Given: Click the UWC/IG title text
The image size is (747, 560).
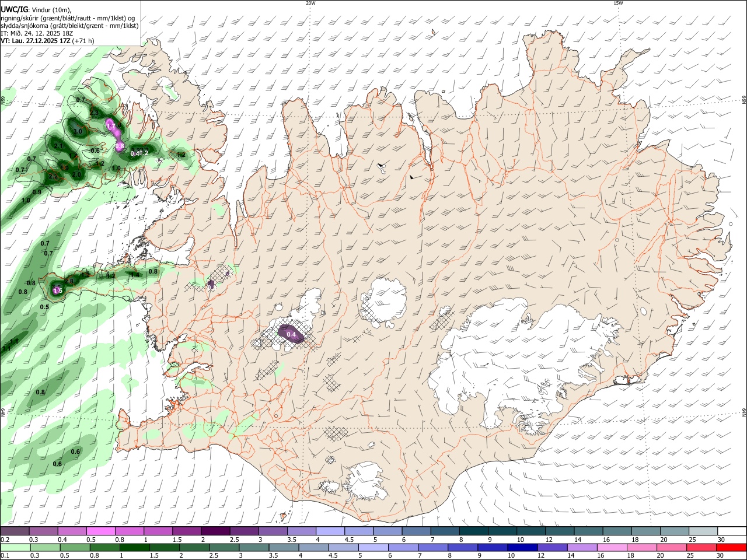Looking at the screenshot, I should tap(13, 10).
